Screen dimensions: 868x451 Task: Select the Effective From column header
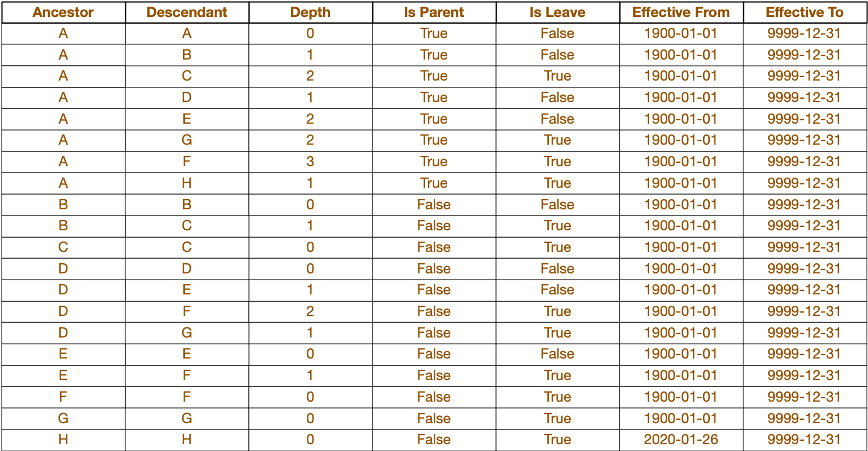681,12
